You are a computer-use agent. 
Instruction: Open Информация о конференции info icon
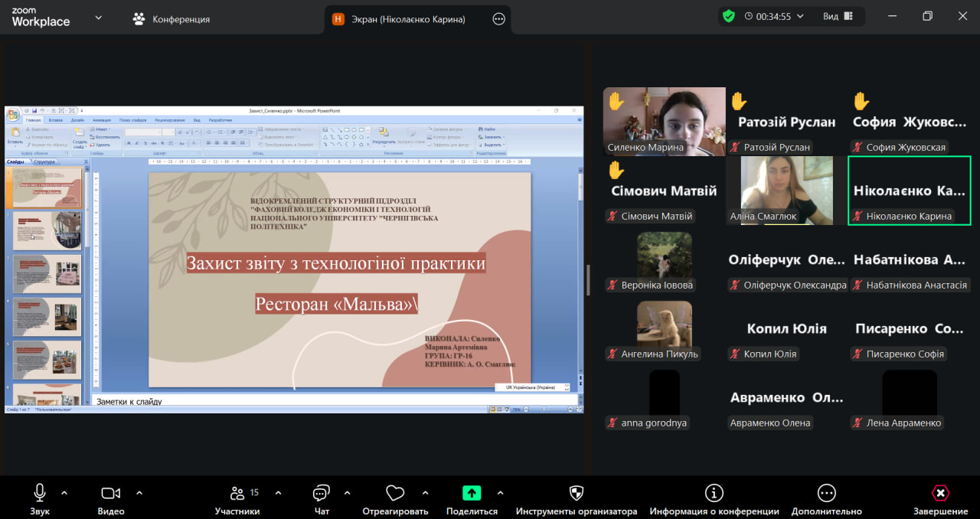coord(714,493)
